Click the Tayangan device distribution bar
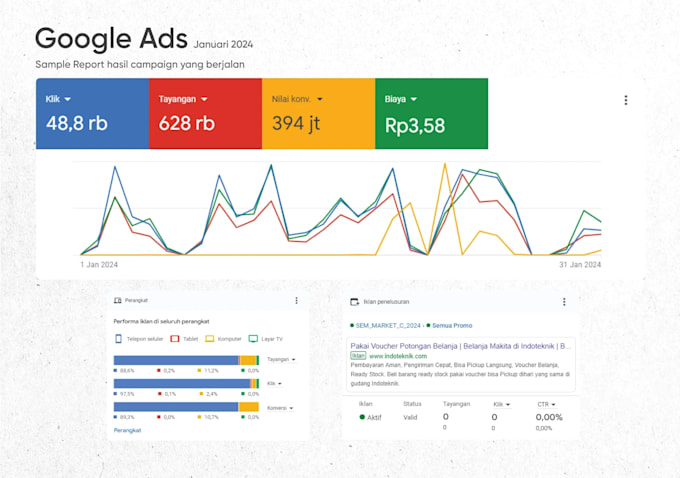The width and height of the screenshot is (680, 478). click(186, 360)
